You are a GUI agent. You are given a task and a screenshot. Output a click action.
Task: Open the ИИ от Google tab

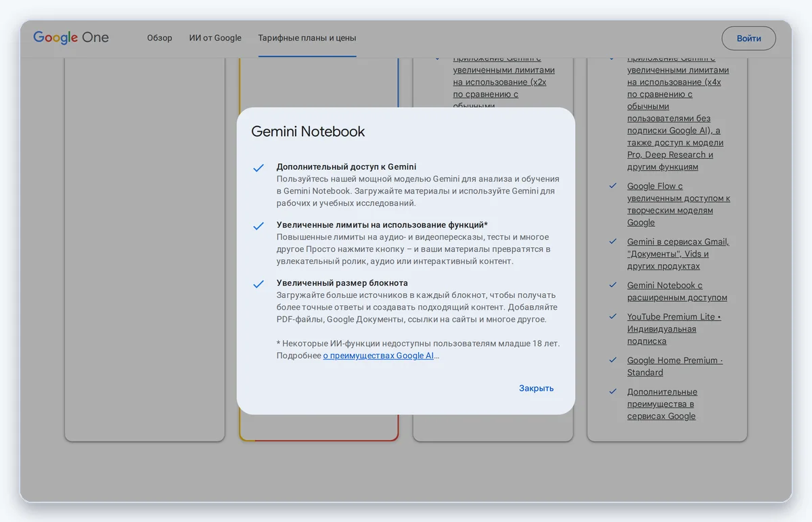pos(215,38)
